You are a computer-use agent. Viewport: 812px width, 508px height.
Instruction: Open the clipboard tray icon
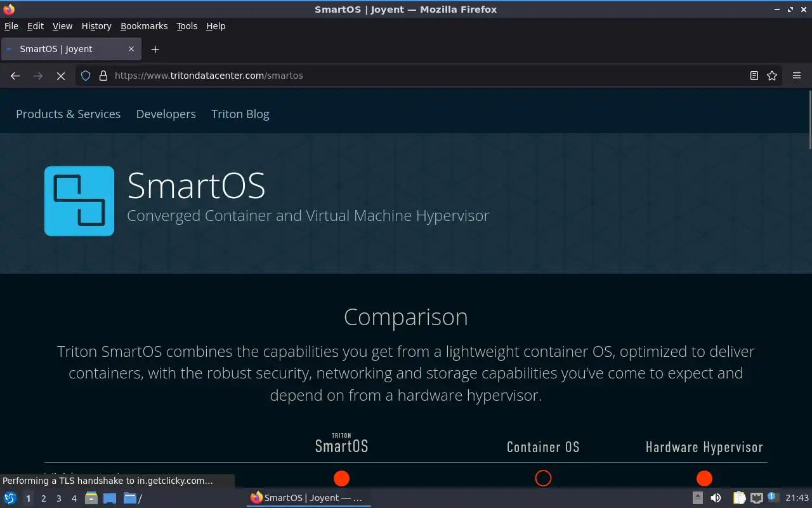coord(739,498)
